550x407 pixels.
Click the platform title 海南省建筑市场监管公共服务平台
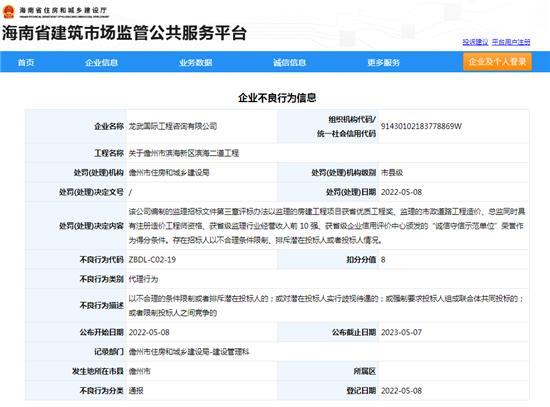pyautogui.click(x=124, y=33)
